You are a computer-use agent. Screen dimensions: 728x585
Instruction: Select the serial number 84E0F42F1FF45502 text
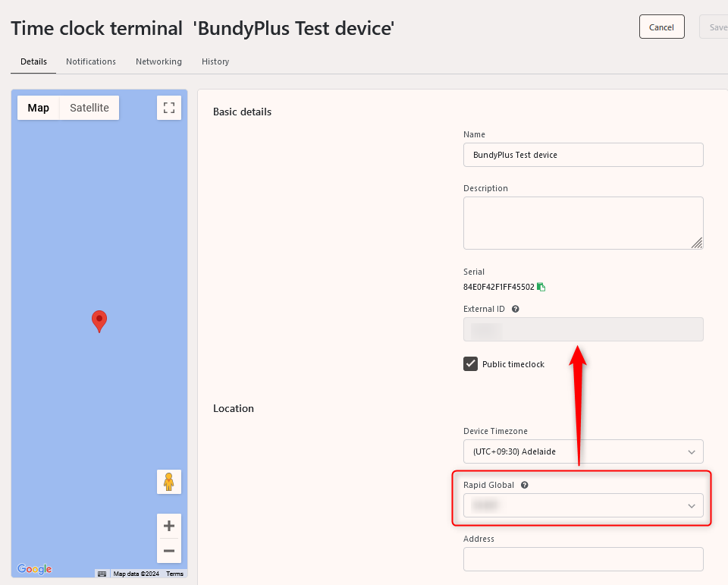click(x=499, y=287)
